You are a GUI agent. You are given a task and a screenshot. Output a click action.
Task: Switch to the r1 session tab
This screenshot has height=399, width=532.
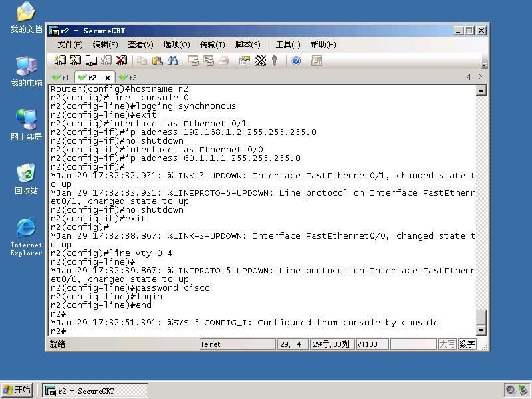(61, 78)
